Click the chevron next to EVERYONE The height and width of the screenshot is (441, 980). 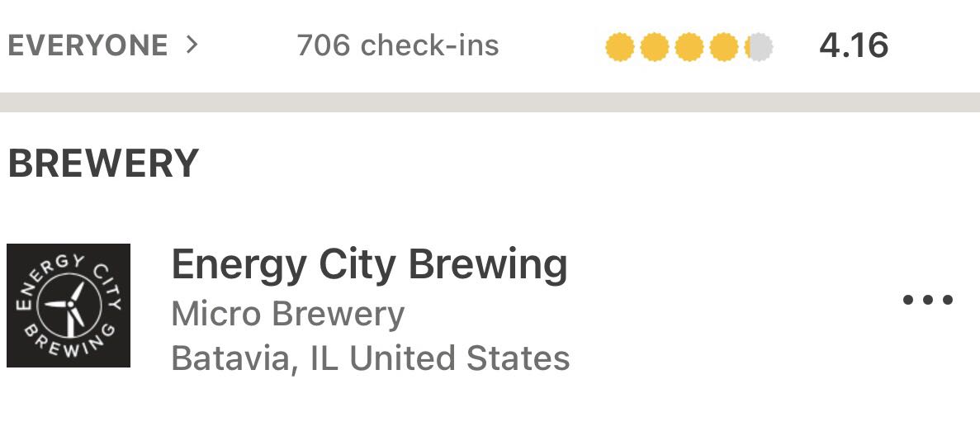(x=192, y=45)
